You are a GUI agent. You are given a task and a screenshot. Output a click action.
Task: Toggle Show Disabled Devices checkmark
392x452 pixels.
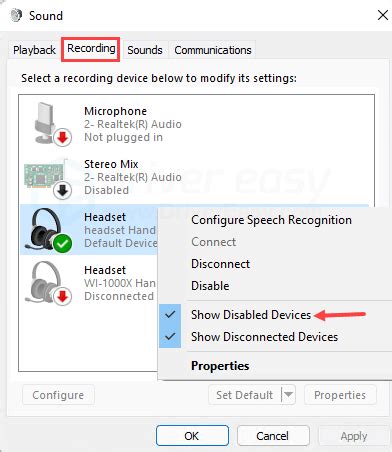(170, 315)
